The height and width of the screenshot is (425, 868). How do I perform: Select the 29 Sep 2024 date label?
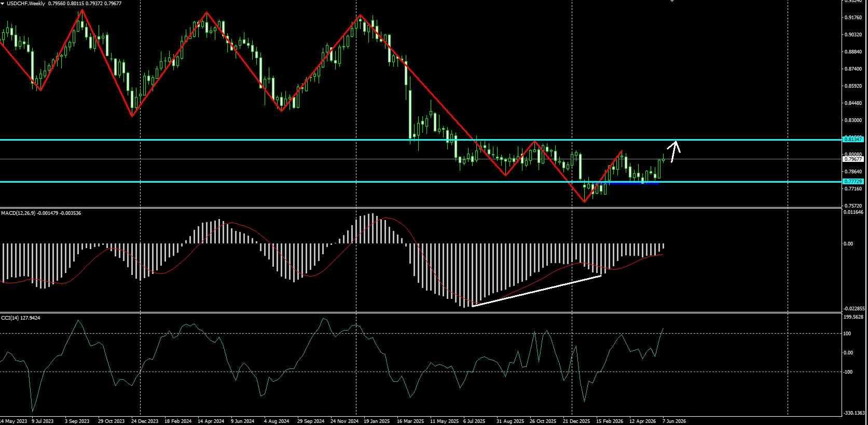311,421
